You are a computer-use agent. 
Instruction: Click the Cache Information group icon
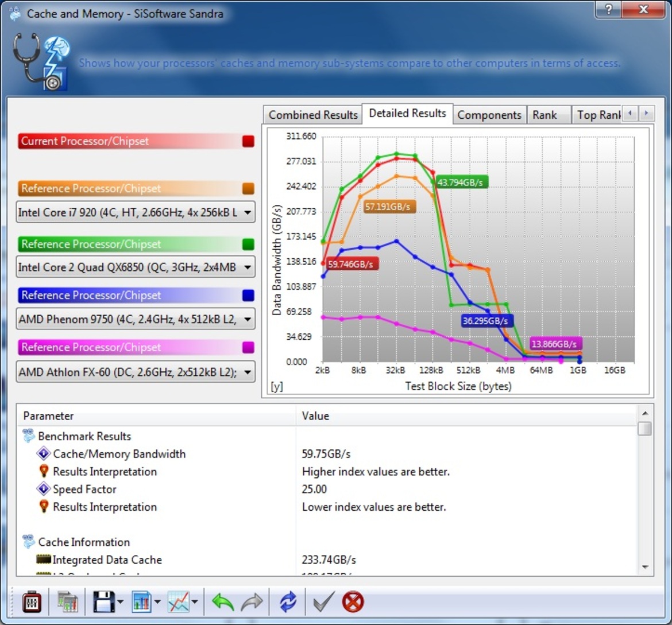click(x=28, y=542)
